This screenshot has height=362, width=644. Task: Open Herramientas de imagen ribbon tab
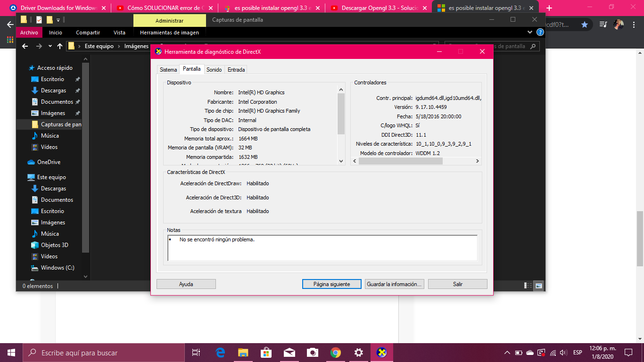click(x=169, y=33)
